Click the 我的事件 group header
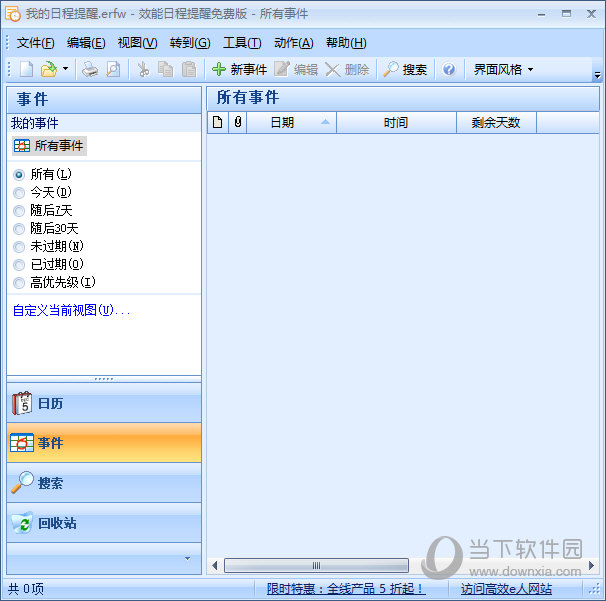Viewport: 606px width, 601px height. tap(104, 123)
